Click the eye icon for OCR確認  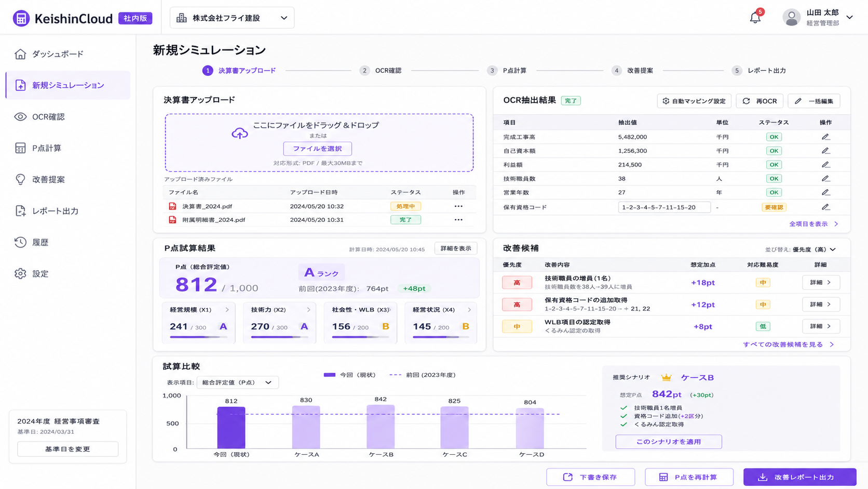(x=20, y=117)
